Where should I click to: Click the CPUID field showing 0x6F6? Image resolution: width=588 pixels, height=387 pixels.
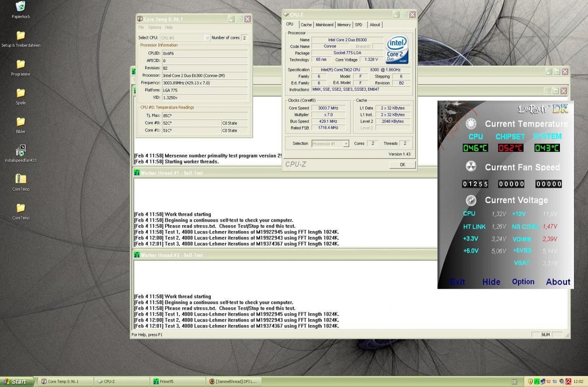coord(205,53)
